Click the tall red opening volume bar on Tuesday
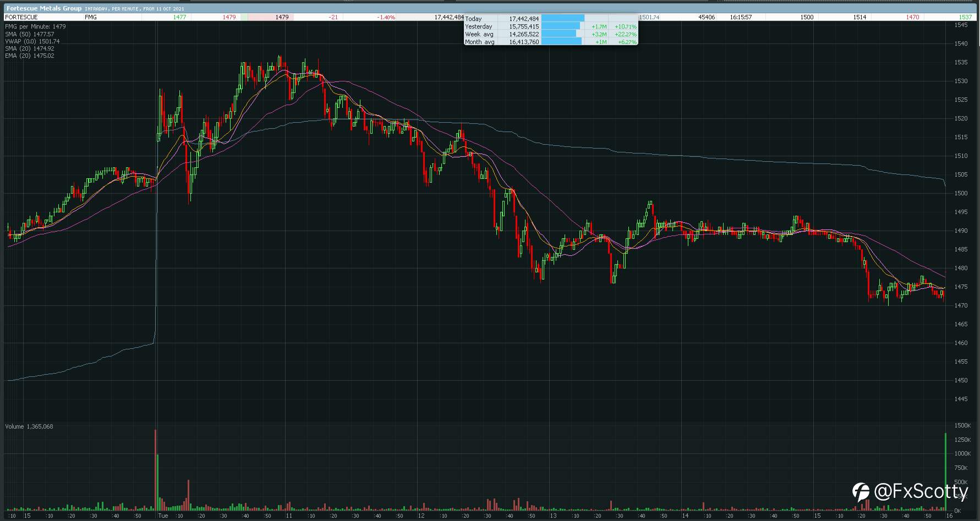 (156, 470)
